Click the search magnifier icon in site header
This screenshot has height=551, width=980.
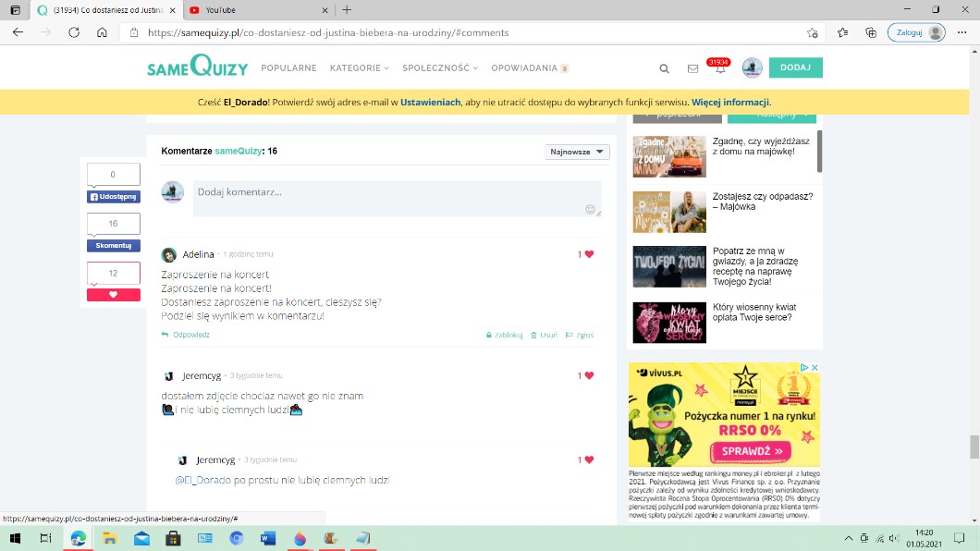[x=664, y=68]
